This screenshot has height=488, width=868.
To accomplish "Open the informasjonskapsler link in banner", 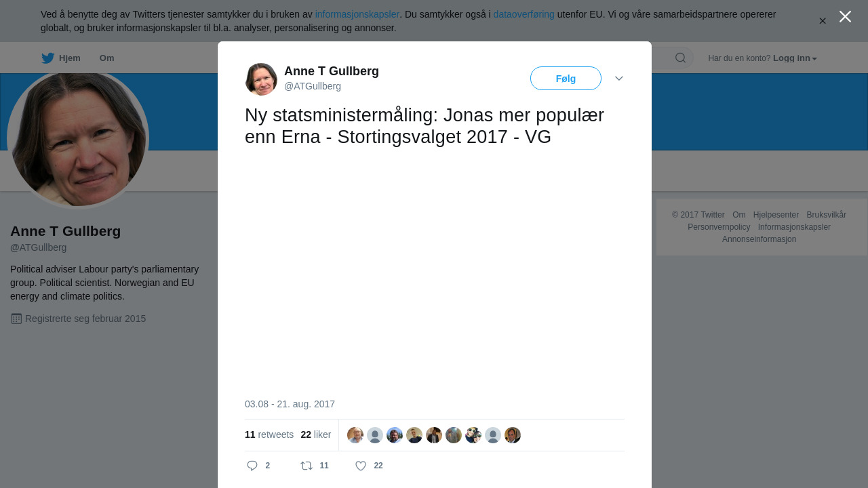I will coord(357,14).
